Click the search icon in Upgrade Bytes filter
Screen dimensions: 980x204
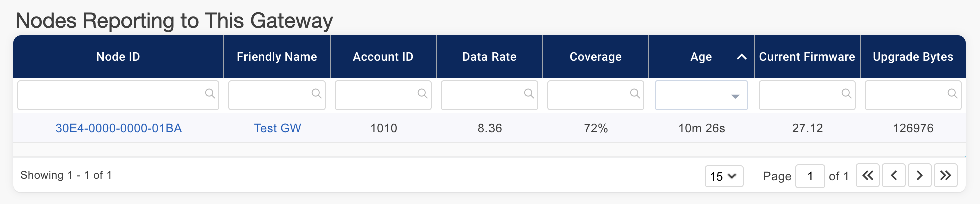click(952, 94)
